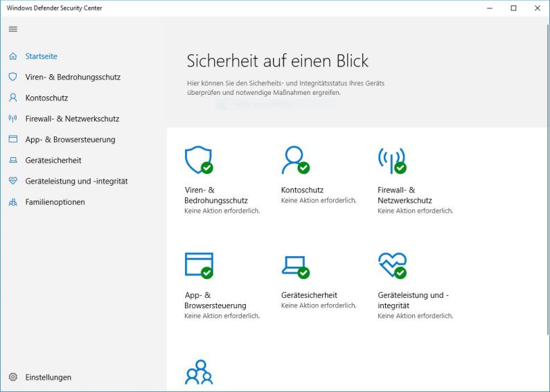Click the App- & Browsersteuerung window icon in sidebar
The height and width of the screenshot is (392, 550).
(13, 139)
